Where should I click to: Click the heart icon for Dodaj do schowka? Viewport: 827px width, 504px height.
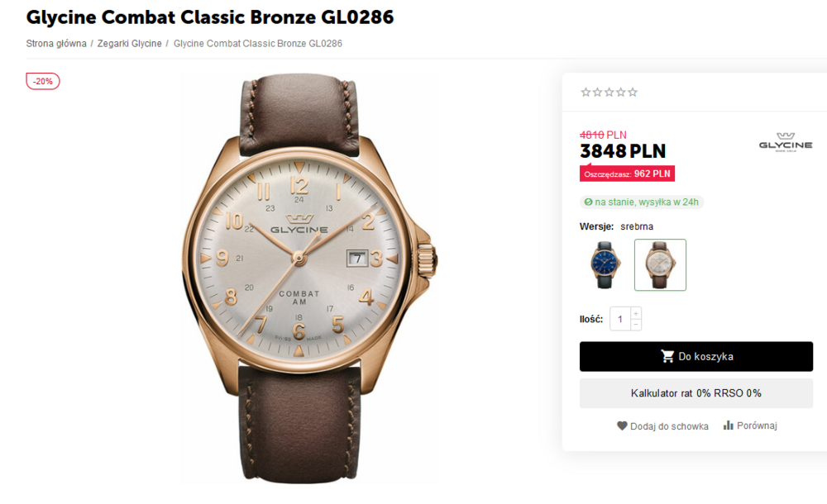622,426
